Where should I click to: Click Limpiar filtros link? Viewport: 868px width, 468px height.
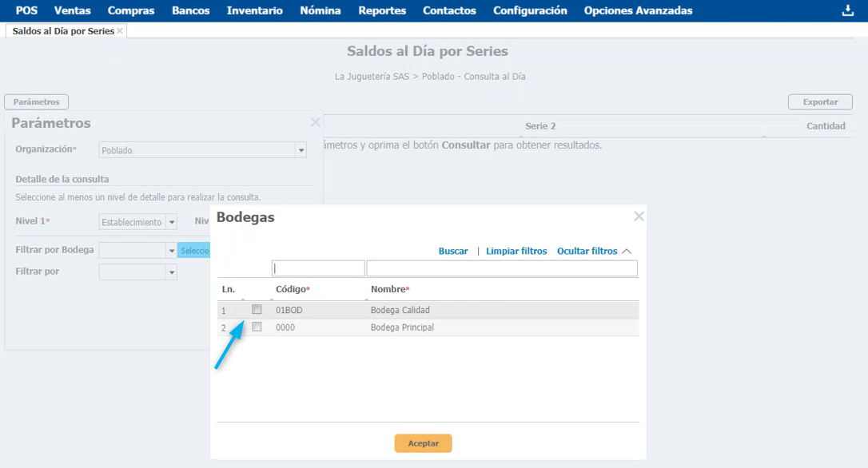[x=516, y=251]
